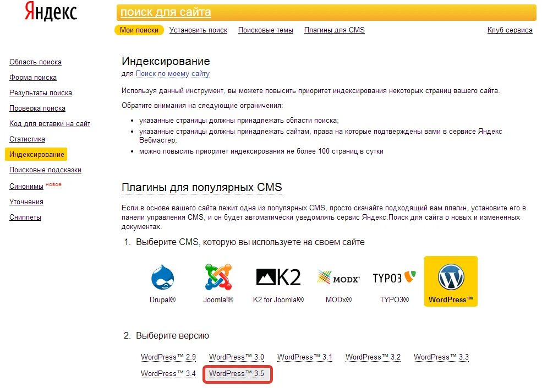Open the 'поиск для сайта' header link
This screenshot has height=392, width=542.
tap(166, 12)
